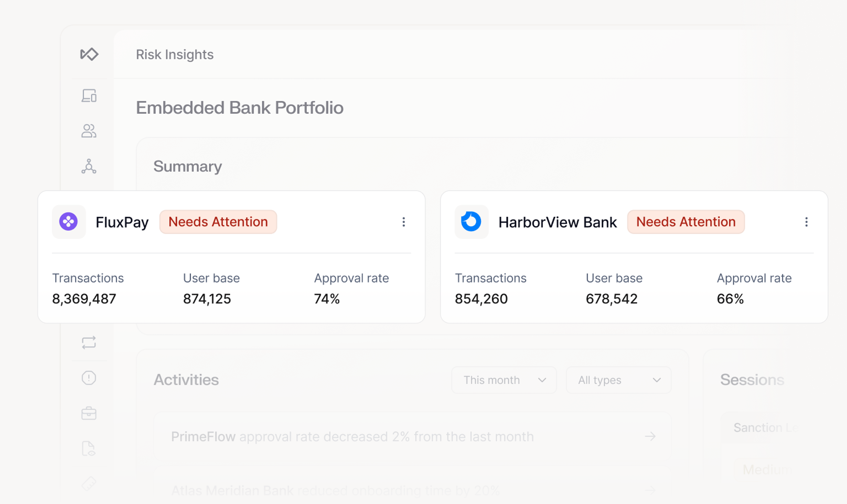Viewport: 847px width, 504px height.
Task: Open the users icon in sidebar
Action: (89, 131)
